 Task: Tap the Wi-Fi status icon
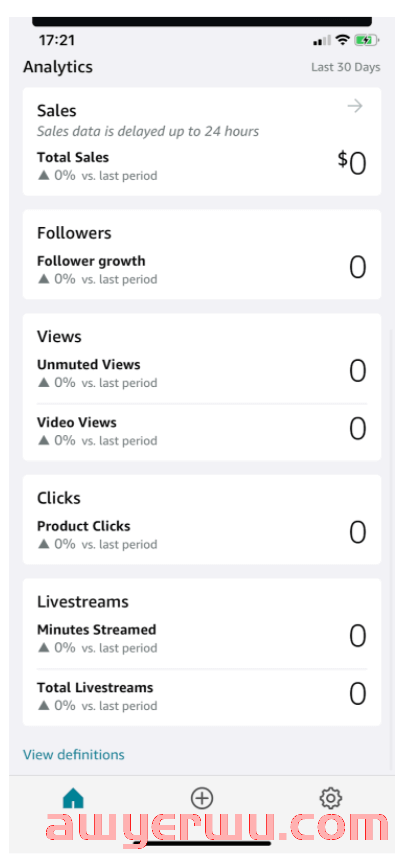click(x=343, y=40)
